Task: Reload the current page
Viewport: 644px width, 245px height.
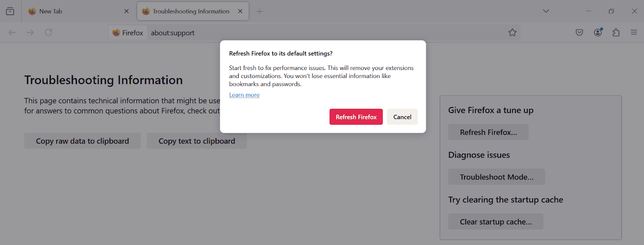Action: [48, 32]
